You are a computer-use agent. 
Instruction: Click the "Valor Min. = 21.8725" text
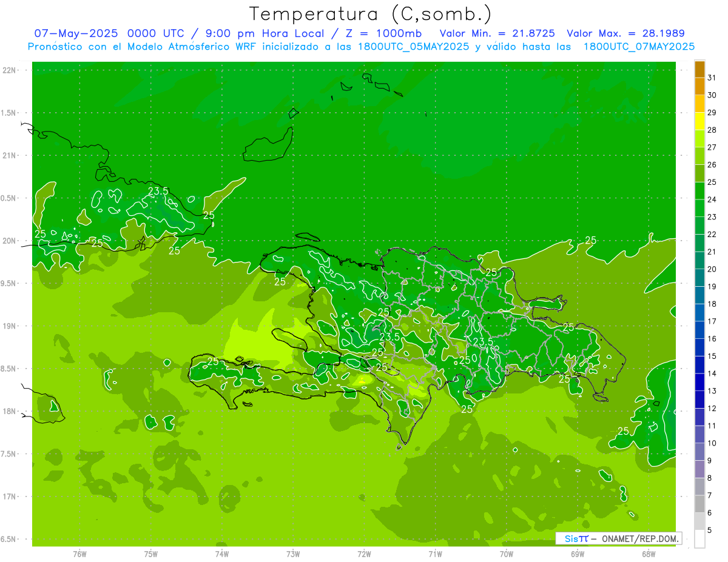tap(497, 33)
